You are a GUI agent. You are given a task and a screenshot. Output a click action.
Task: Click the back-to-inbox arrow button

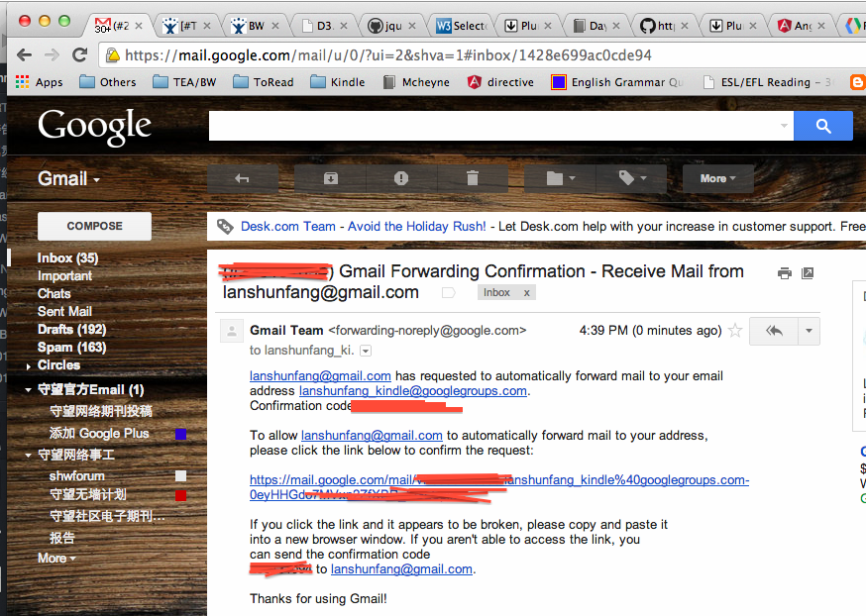(x=243, y=178)
